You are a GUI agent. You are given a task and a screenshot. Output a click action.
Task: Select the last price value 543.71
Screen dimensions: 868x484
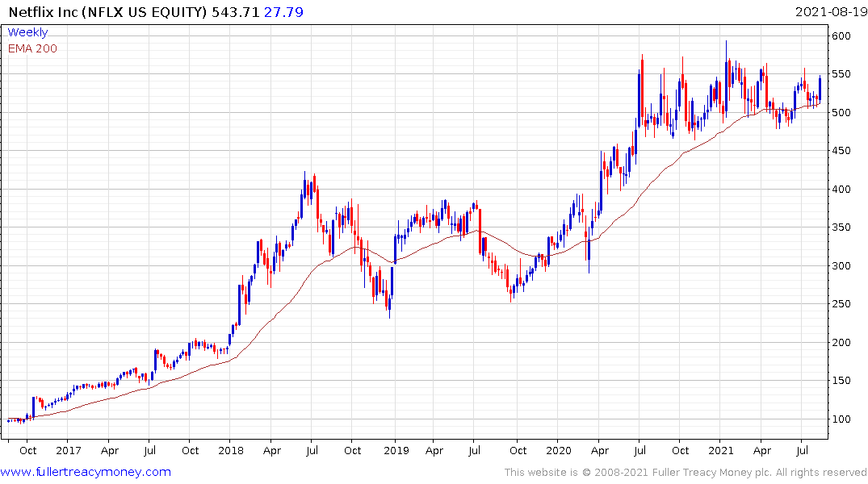(x=236, y=12)
